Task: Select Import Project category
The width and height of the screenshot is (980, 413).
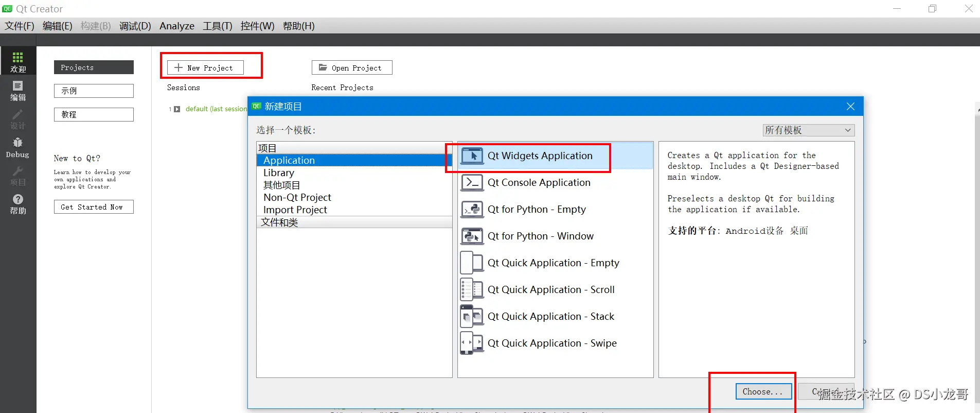Action: point(354,210)
